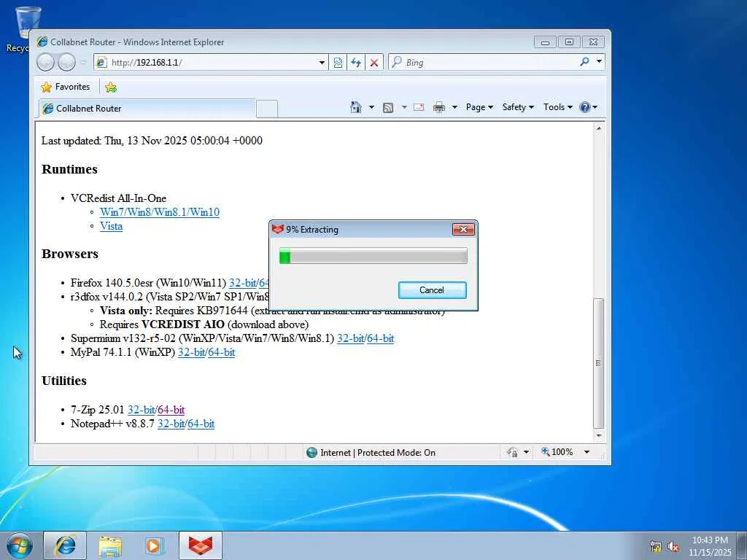This screenshot has height=560, width=747.
Task: Click the Compatibility View icon
Action: 338,63
